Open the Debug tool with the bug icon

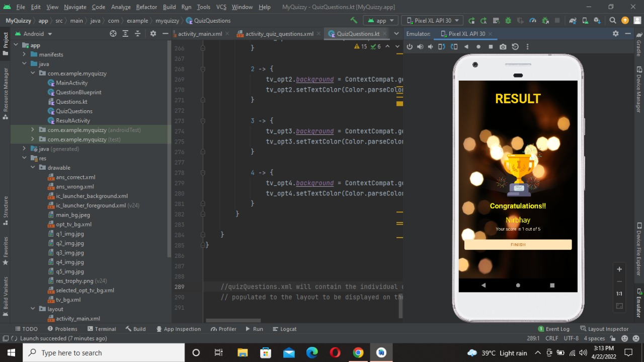click(x=508, y=20)
